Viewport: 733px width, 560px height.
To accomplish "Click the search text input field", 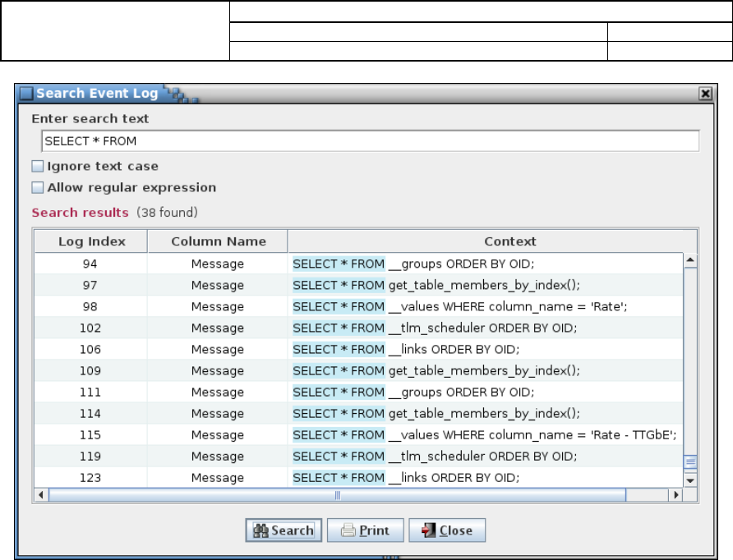I will (371, 141).
